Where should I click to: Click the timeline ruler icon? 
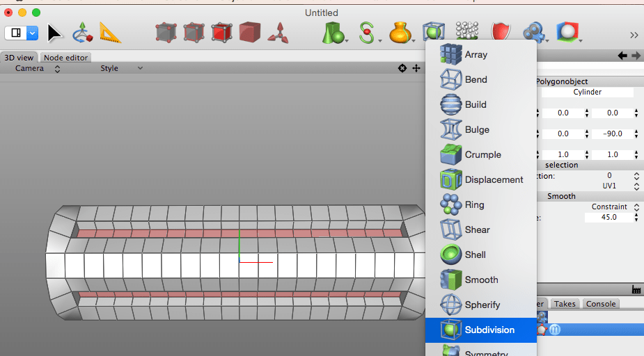pos(636,290)
